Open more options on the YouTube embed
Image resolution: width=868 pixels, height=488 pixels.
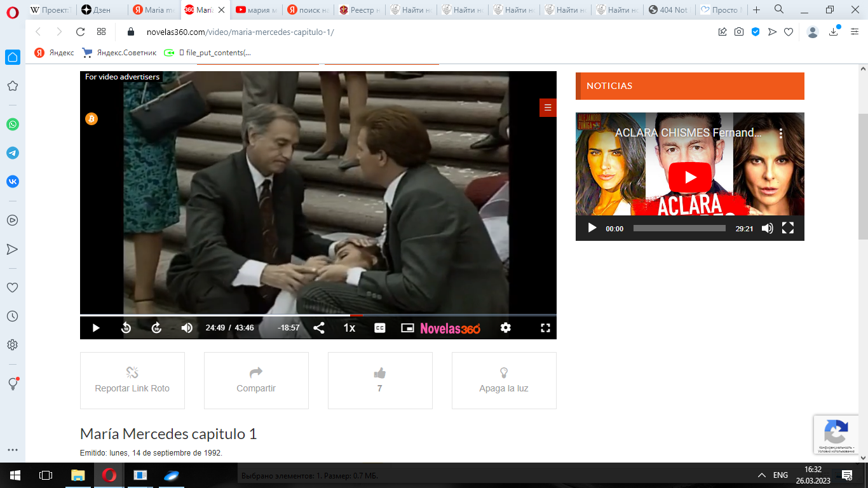pyautogui.click(x=782, y=133)
